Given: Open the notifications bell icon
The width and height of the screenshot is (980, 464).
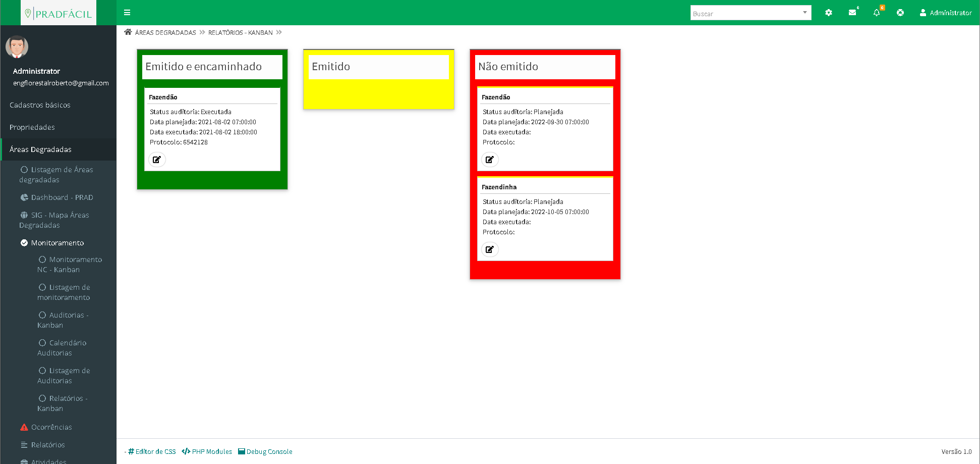Looking at the screenshot, I should pos(877,13).
